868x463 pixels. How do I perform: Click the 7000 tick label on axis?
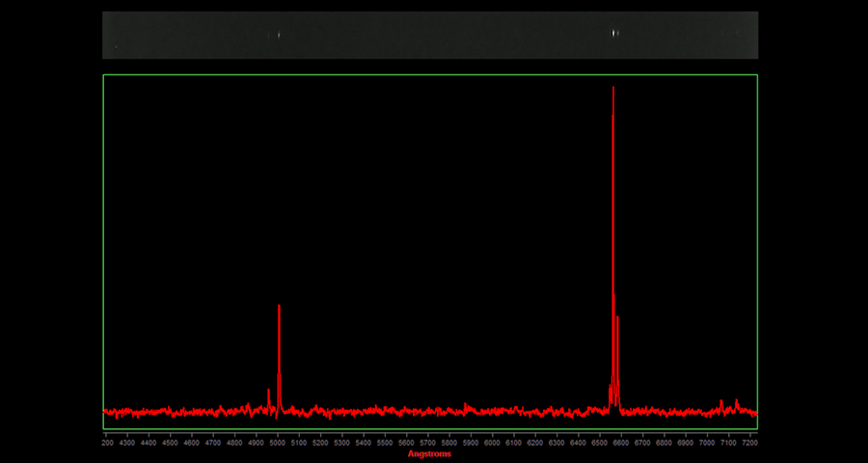[706, 443]
